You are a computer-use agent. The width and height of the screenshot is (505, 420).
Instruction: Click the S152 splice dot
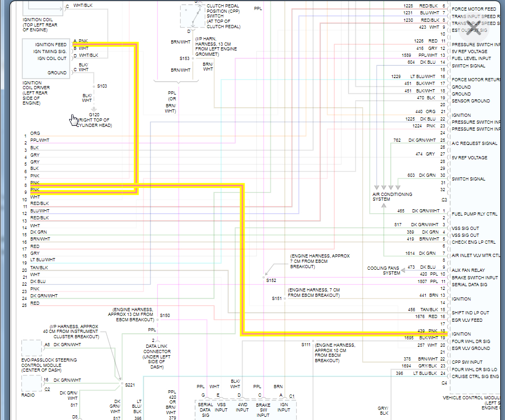[264, 277]
